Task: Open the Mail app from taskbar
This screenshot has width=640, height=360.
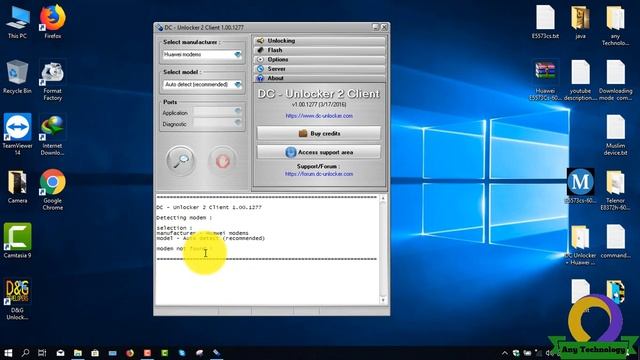Action: [60, 353]
